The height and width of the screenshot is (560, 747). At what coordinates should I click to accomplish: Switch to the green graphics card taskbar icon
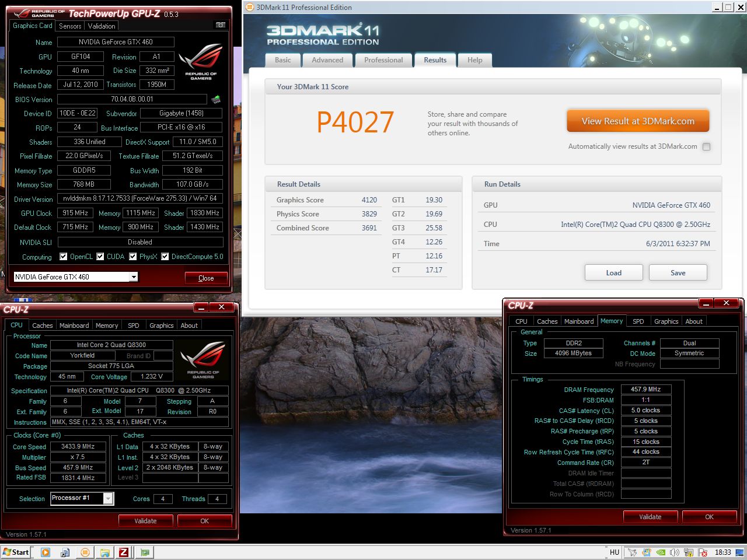tap(144, 552)
